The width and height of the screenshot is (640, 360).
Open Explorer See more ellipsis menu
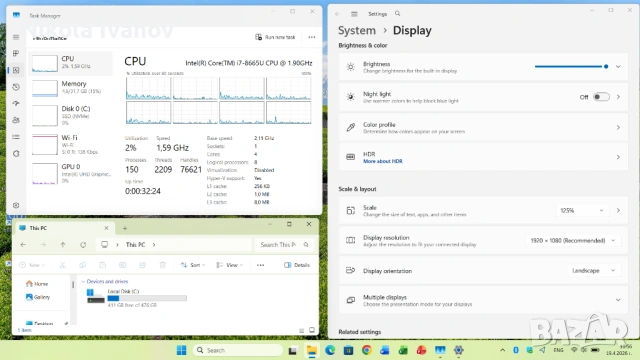click(260, 265)
